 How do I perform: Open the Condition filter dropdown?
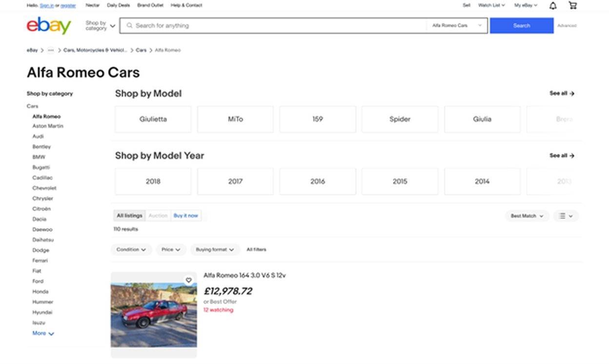pyautogui.click(x=131, y=249)
